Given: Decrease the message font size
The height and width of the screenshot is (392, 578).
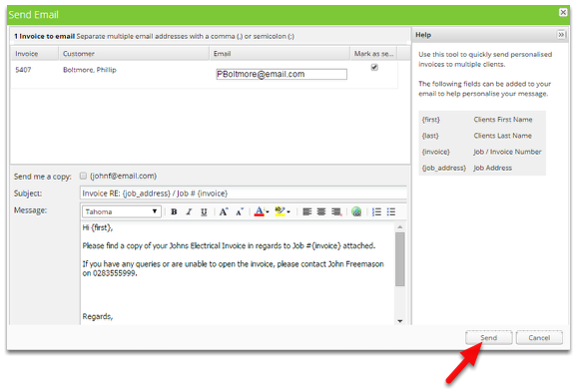Looking at the screenshot, I should point(240,211).
